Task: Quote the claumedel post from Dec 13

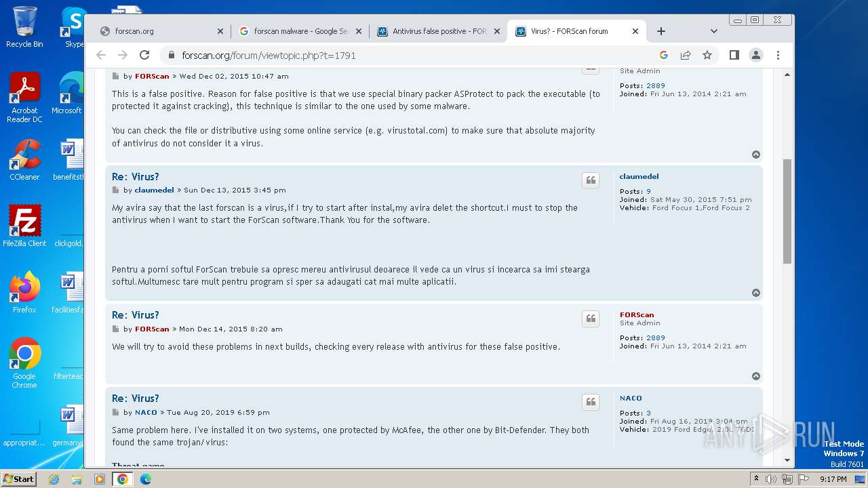Action: click(x=591, y=180)
